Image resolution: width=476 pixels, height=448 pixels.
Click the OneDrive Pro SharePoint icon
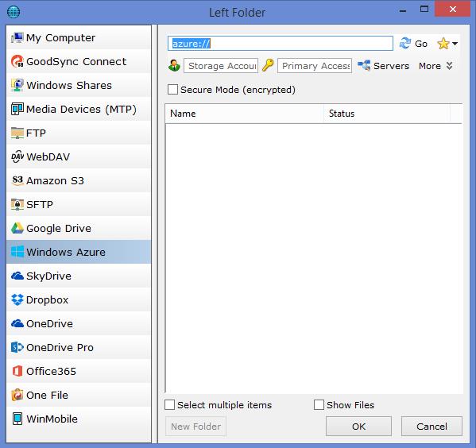click(17, 347)
